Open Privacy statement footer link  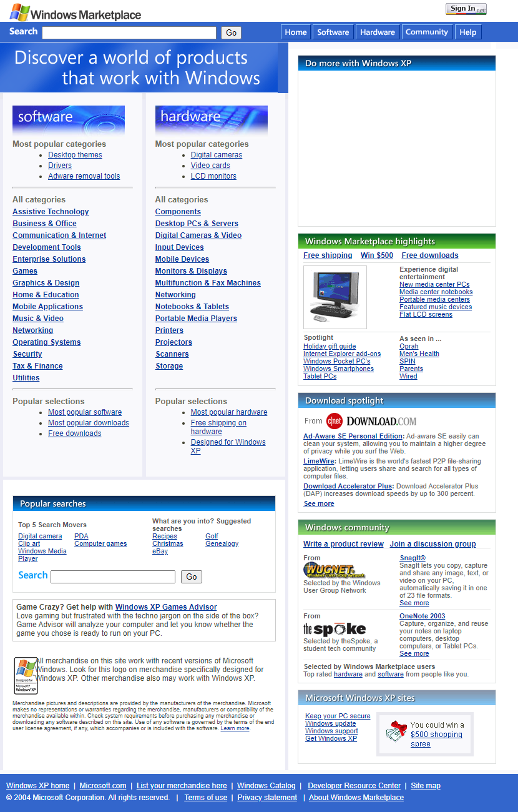[267, 798]
